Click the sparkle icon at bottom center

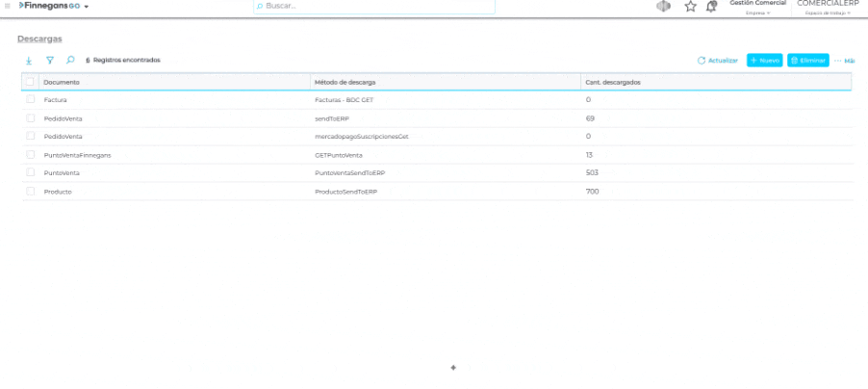[x=453, y=367]
